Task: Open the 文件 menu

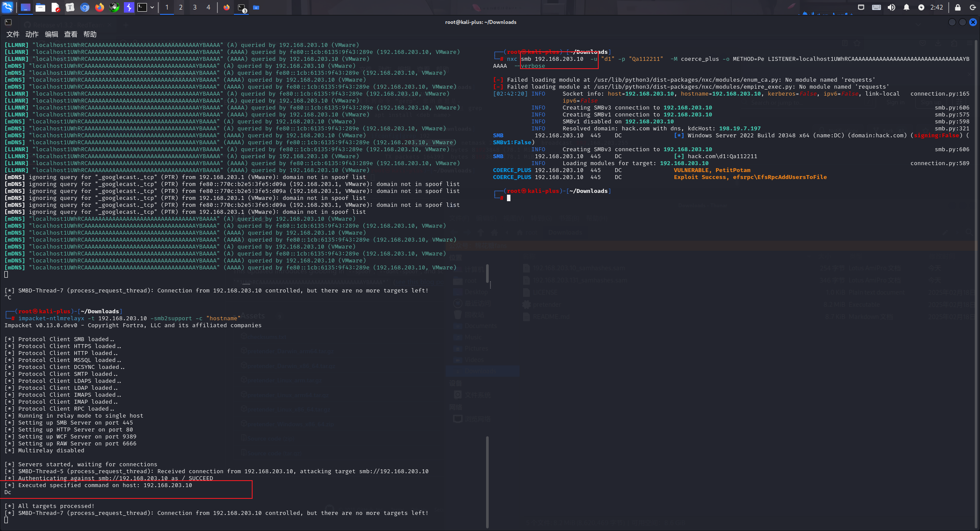Action: click(13, 34)
